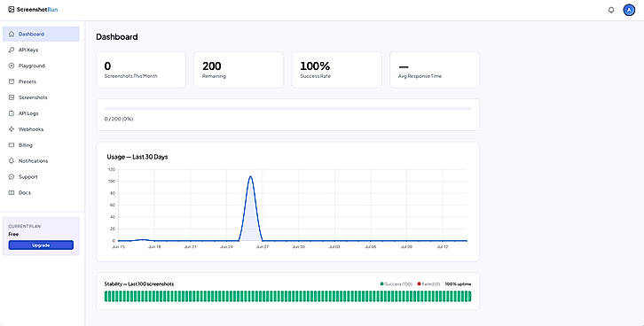
Task: Click the ScreenshotRun logo icon
Action: point(12,10)
